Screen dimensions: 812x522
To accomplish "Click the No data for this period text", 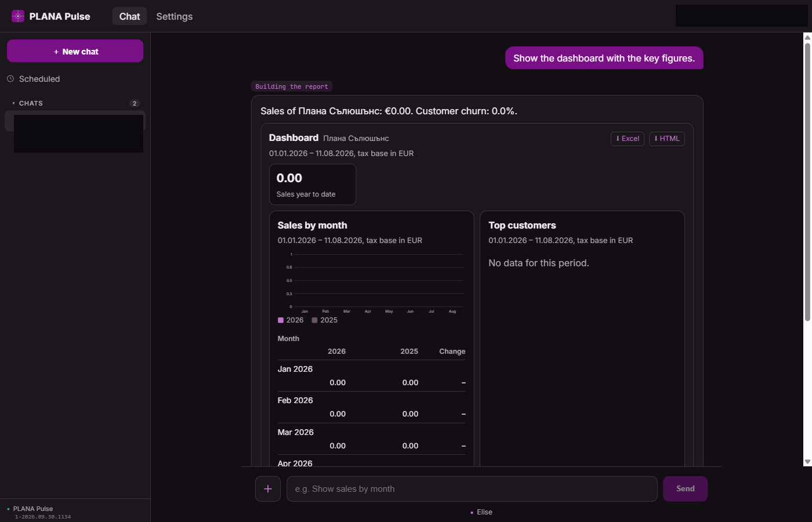I will click(x=539, y=263).
